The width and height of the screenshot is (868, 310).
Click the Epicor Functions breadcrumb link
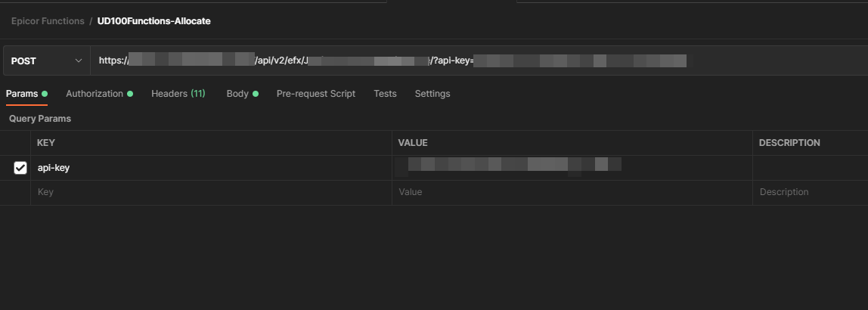coord(48,21)
